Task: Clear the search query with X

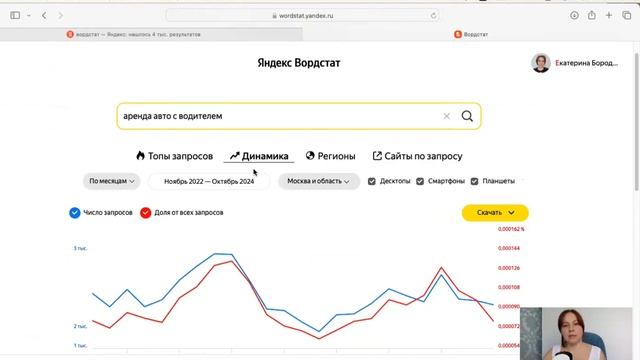Action: coord(447,116)
